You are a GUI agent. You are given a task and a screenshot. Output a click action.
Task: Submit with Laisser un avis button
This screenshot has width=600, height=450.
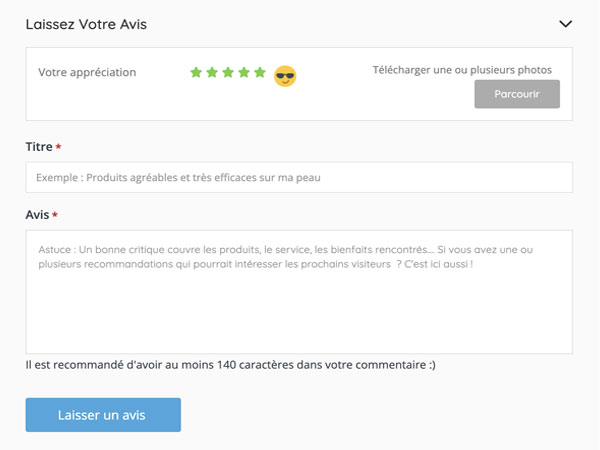click(103, 415)
